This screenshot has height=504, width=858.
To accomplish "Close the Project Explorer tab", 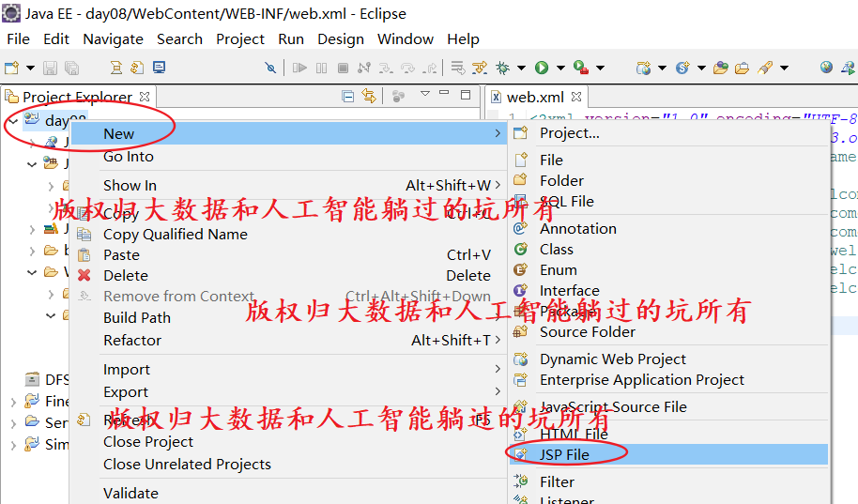I will click(x=145, y=97).
